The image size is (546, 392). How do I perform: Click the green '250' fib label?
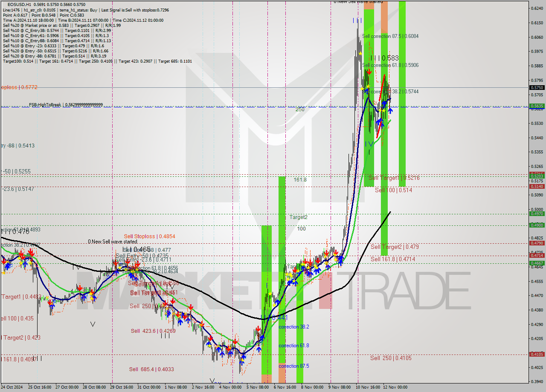click(300, 110)
